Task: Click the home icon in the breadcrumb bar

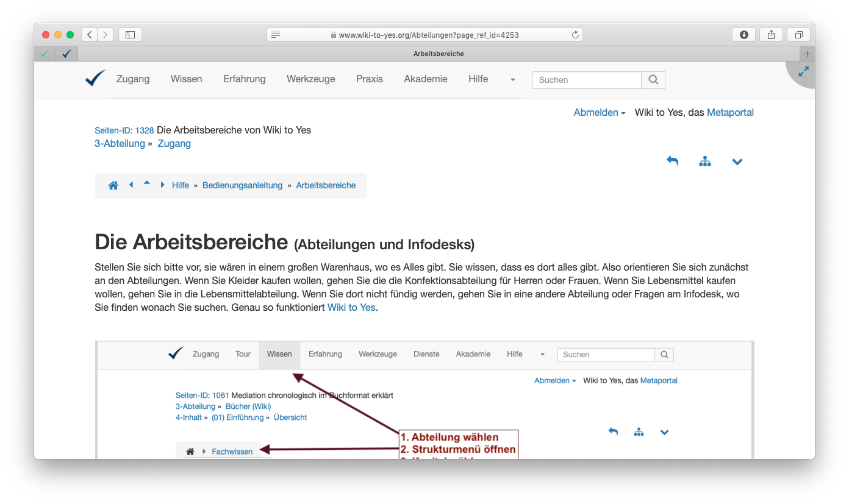Action: (113, 186)
